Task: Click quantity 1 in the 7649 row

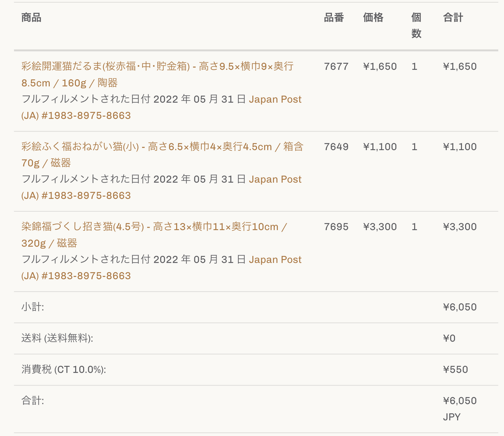Action: click(414, 147)
